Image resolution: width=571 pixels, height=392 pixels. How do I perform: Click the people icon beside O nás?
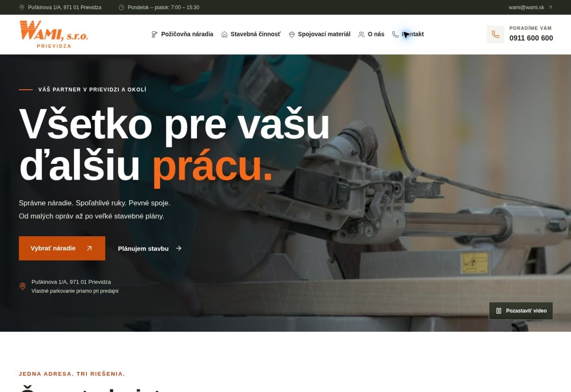pos(361,34)
